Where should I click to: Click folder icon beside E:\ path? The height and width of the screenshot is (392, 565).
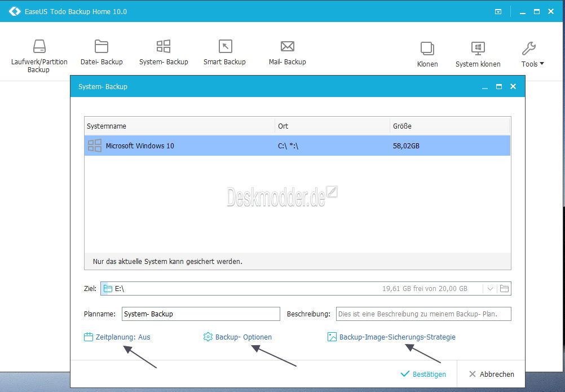pos(108,289)
